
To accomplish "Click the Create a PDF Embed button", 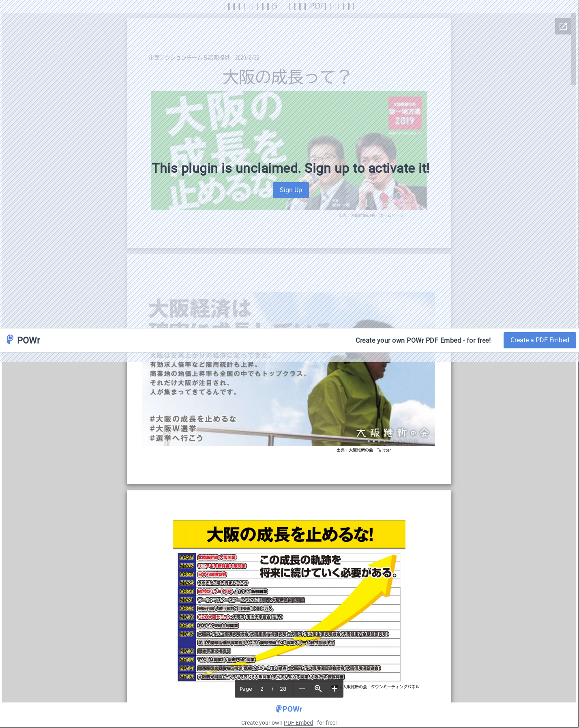I will 539,340.
